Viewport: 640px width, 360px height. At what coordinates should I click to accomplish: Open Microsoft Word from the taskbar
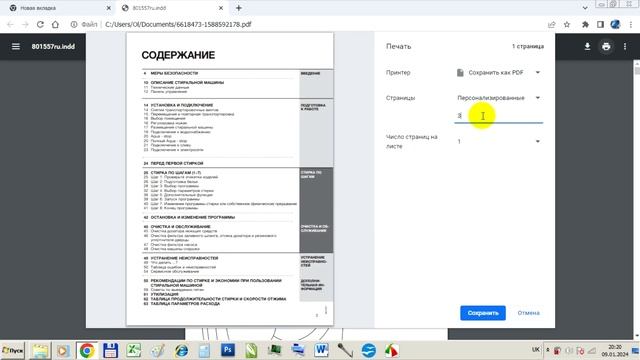[321, 350]
